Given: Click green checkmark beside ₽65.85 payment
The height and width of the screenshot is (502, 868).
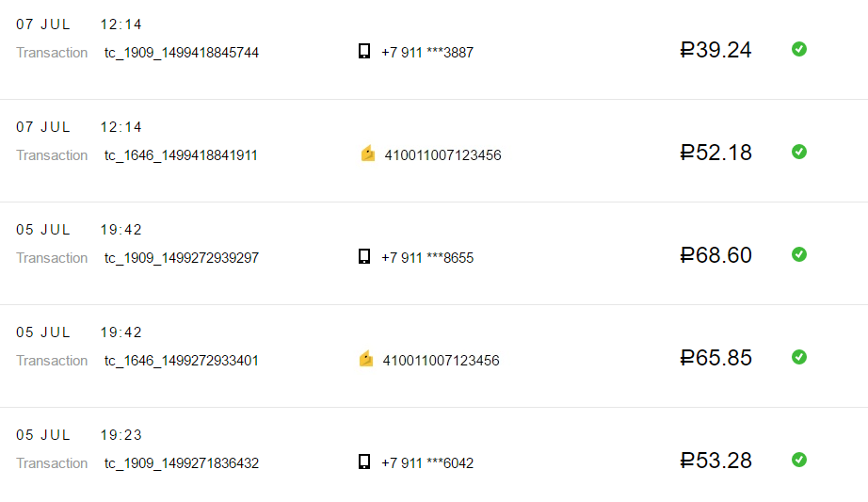Looking at the screenshot, I should [x=798, y=357].
